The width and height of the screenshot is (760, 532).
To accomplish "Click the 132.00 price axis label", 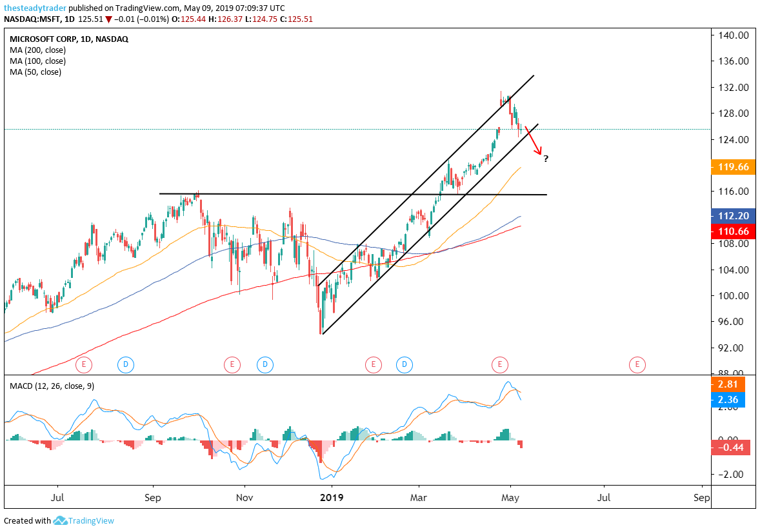I will 734,87.
